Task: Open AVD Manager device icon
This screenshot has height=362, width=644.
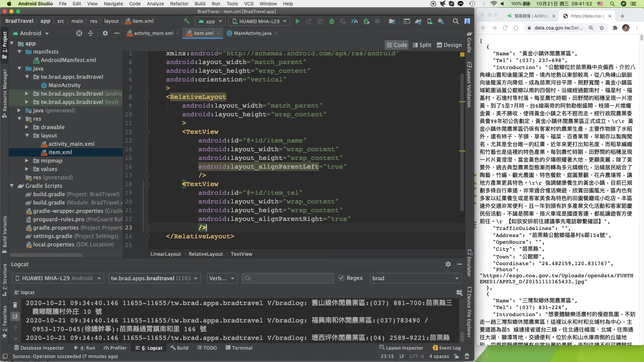Action: click(430, 21)
